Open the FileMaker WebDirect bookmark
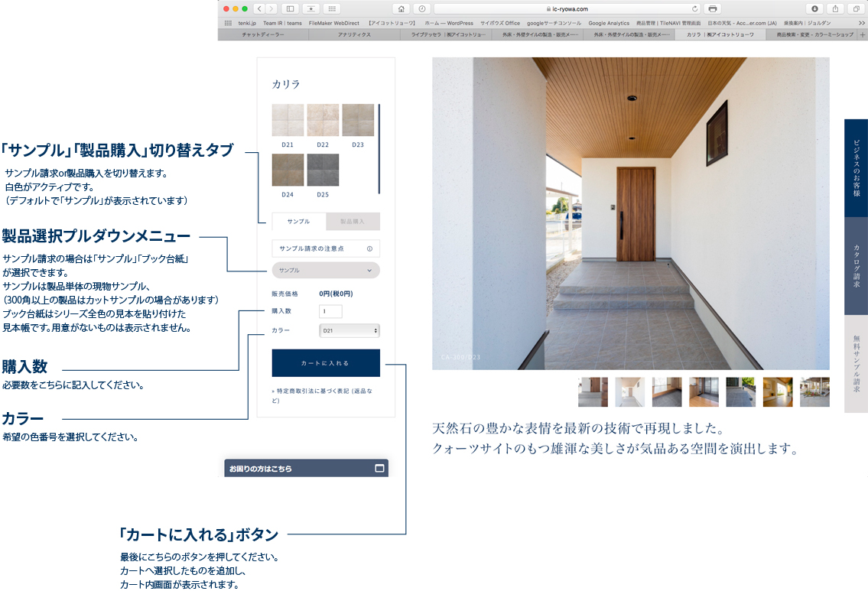 pyautogui.click(x=333, y=23)
